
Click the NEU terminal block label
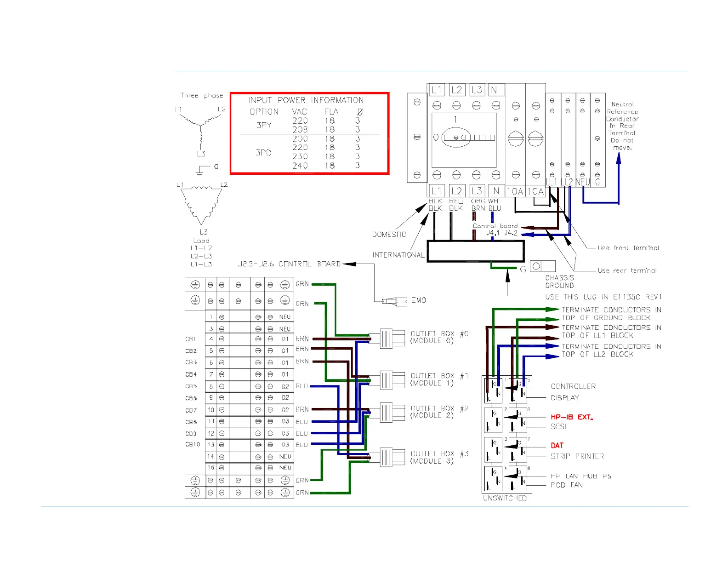pos(583,182)
